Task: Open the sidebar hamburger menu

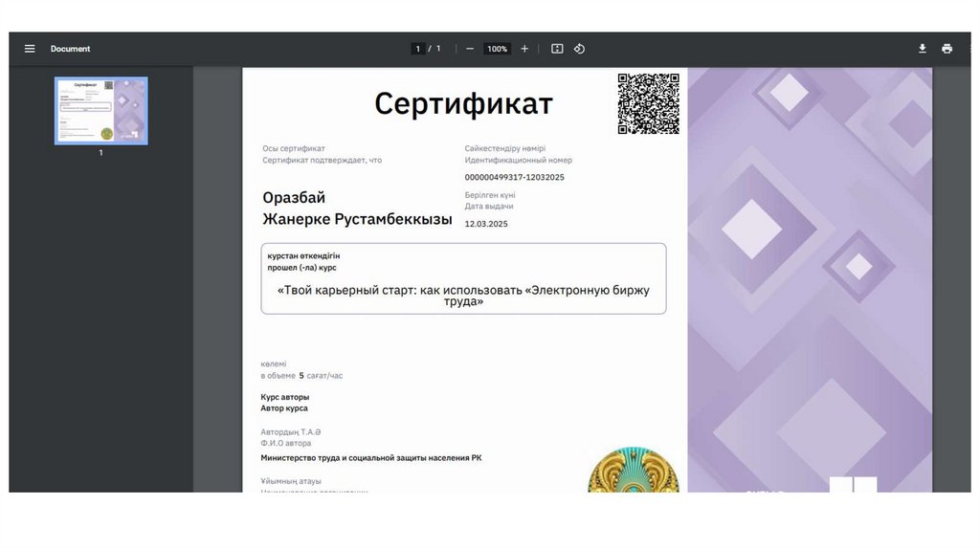Action: 30,49
